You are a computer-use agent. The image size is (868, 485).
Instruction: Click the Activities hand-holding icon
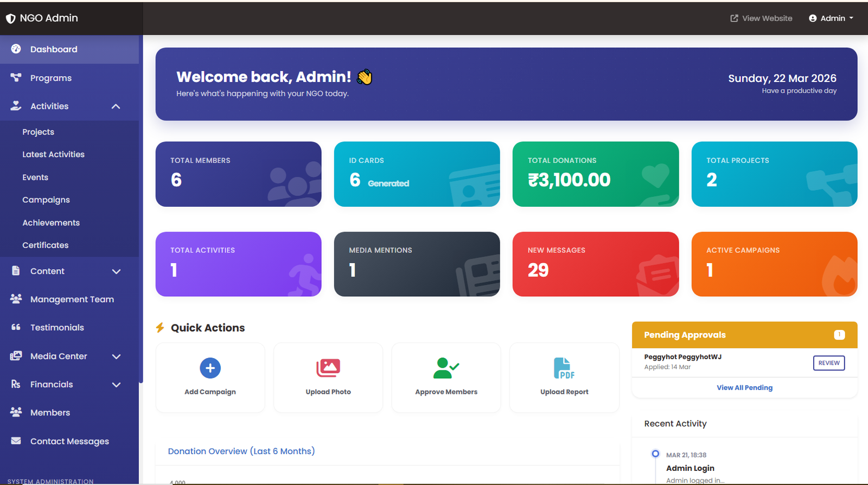tap(16, 106)
